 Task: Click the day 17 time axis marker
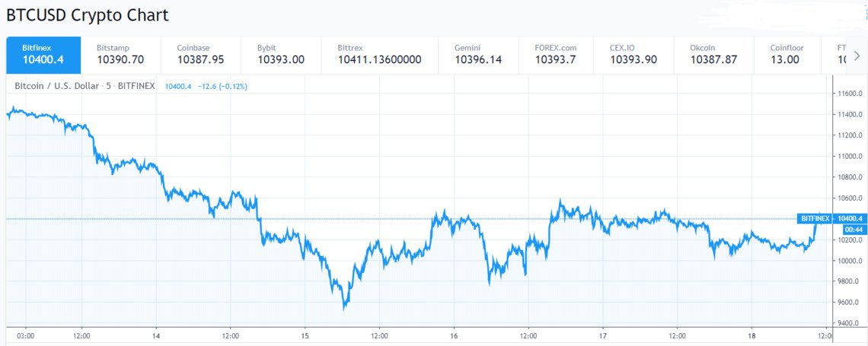pos(602,335)
